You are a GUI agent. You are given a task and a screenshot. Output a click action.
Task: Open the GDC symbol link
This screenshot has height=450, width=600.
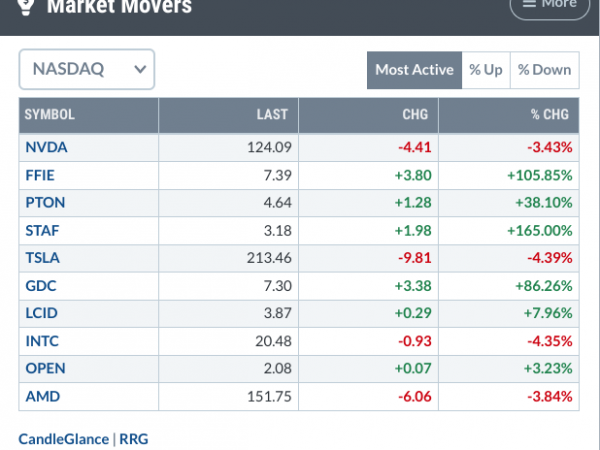pyautogui.click(x=41, y=286)
